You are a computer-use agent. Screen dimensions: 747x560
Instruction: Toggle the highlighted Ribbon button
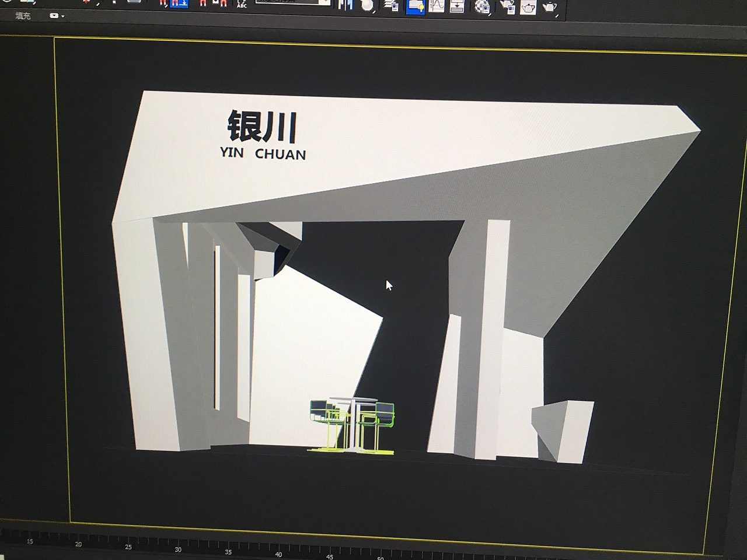click(x=416, y=6)
